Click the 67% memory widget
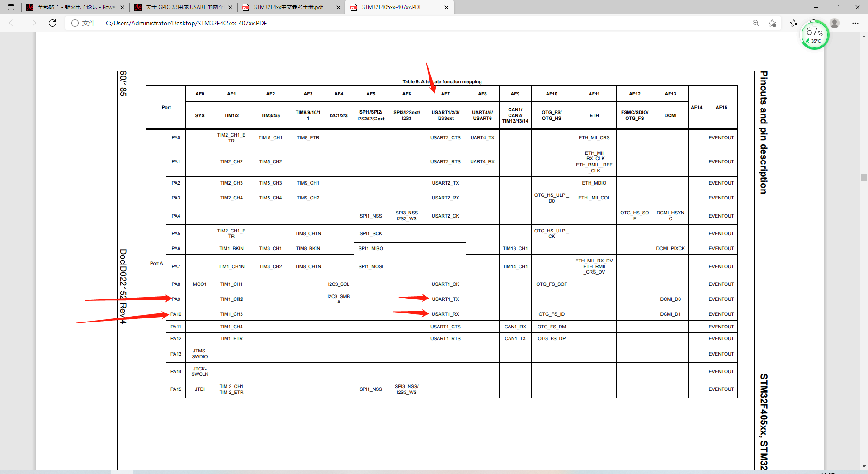868x474 pixels. click(x=815, y=36)
